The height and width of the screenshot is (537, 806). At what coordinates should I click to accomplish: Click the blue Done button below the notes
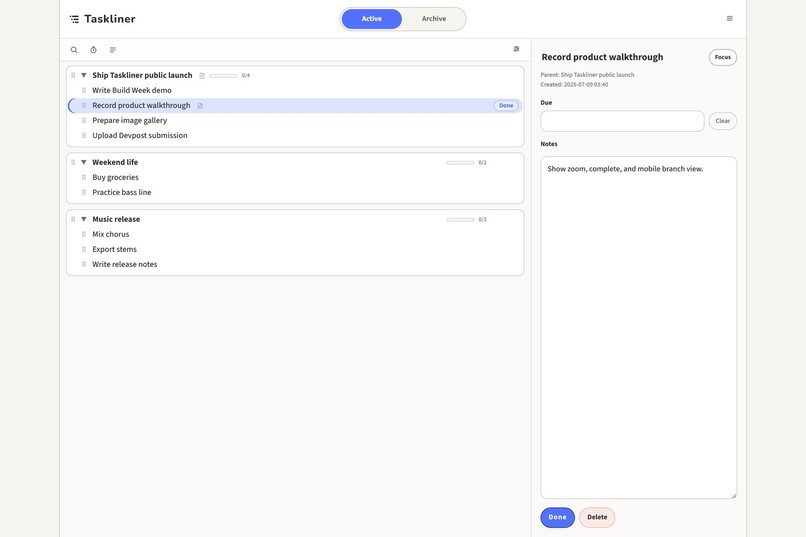click(557, 517)
